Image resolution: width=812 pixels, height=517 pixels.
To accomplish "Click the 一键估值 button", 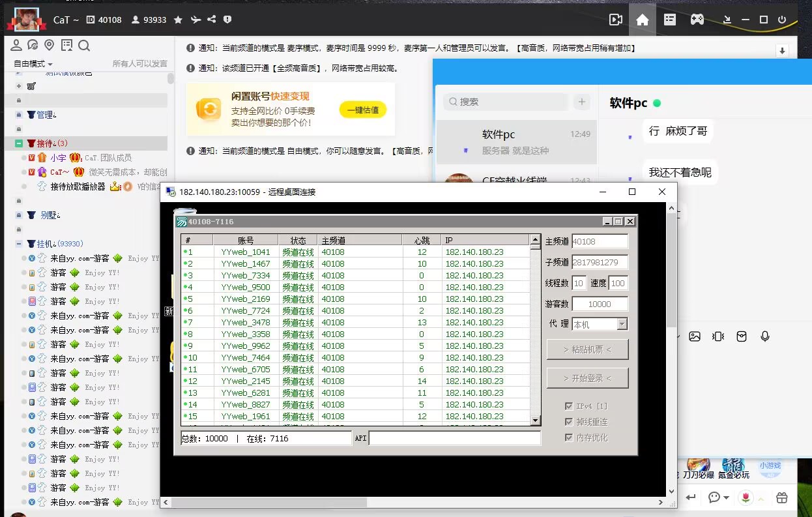I will pos(363,110).
